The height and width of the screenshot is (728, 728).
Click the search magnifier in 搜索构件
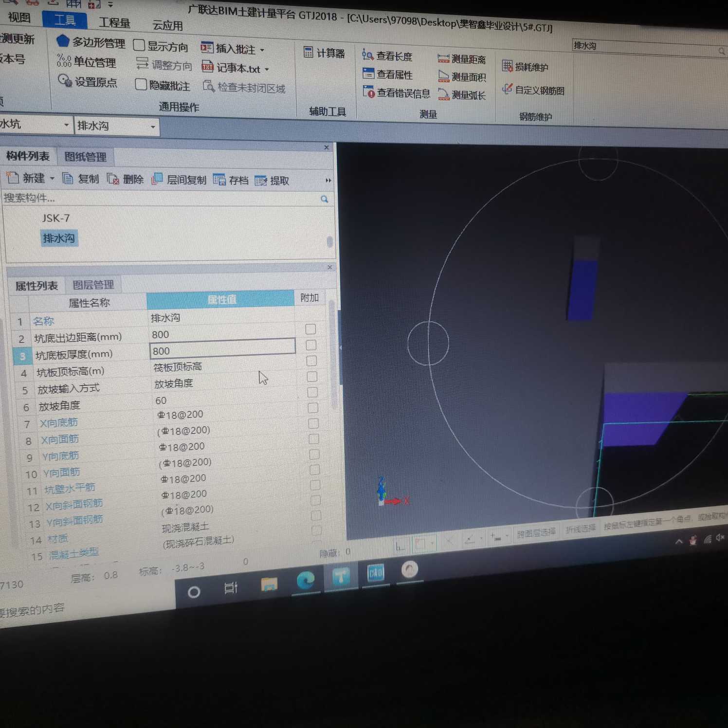point(324,199)
